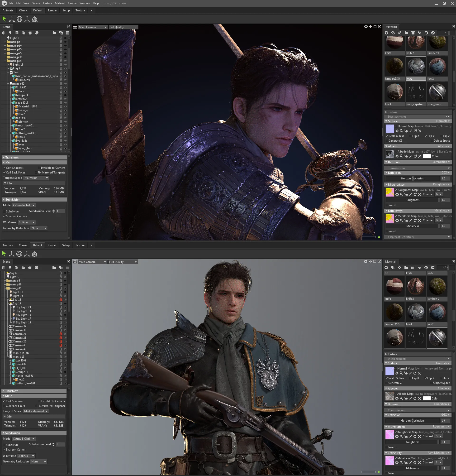Toggle the low_re_1207 Metalness Map checkbox

(x=396, y=216)
